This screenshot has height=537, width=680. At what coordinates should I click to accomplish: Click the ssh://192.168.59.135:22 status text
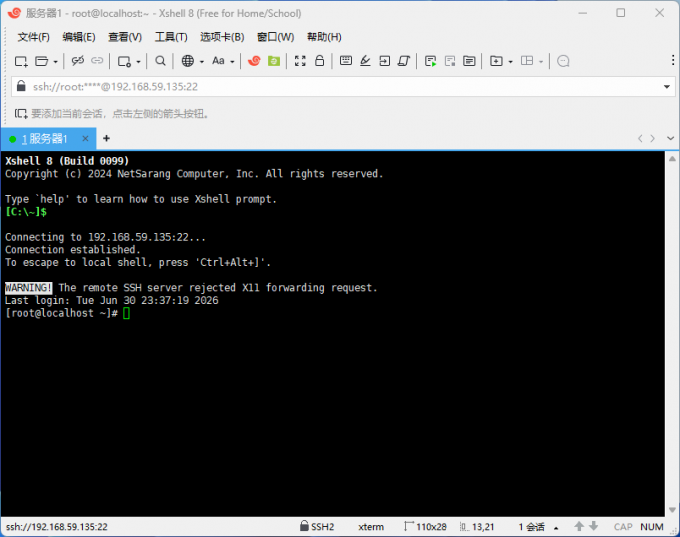[57, 527]
